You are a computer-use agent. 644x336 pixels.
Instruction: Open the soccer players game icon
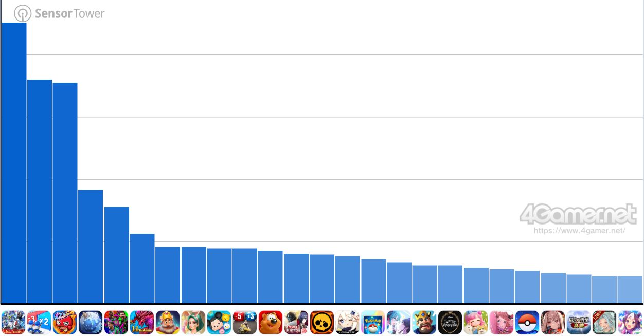click(116, 322)
